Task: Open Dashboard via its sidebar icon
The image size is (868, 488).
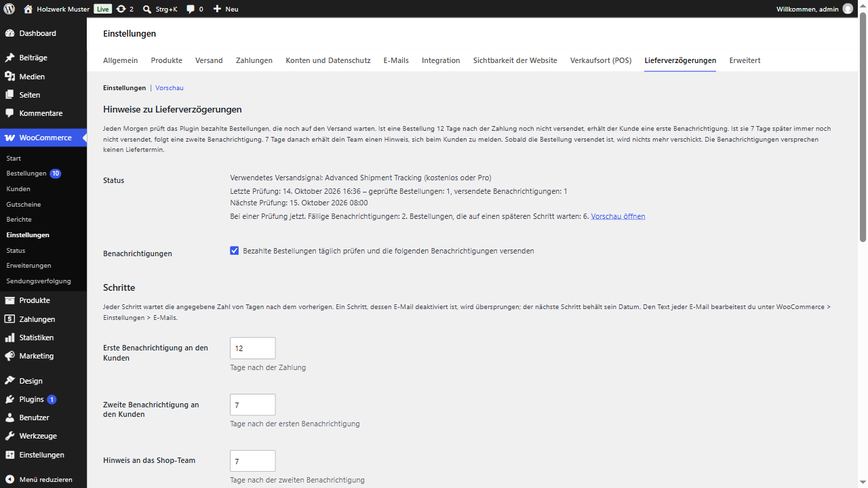Action: point(10,33)
